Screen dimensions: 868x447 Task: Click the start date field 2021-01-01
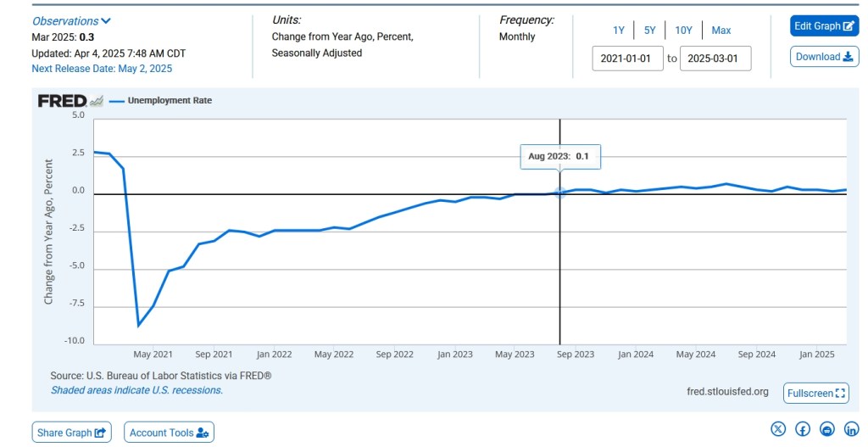click(x=627, y=59)
